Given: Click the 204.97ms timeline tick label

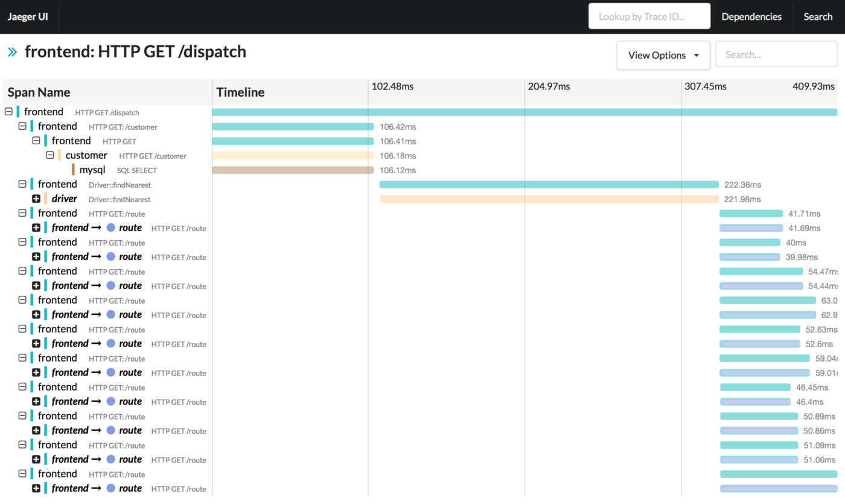Looking at the screenshot, I should click(x=549, y=87).
